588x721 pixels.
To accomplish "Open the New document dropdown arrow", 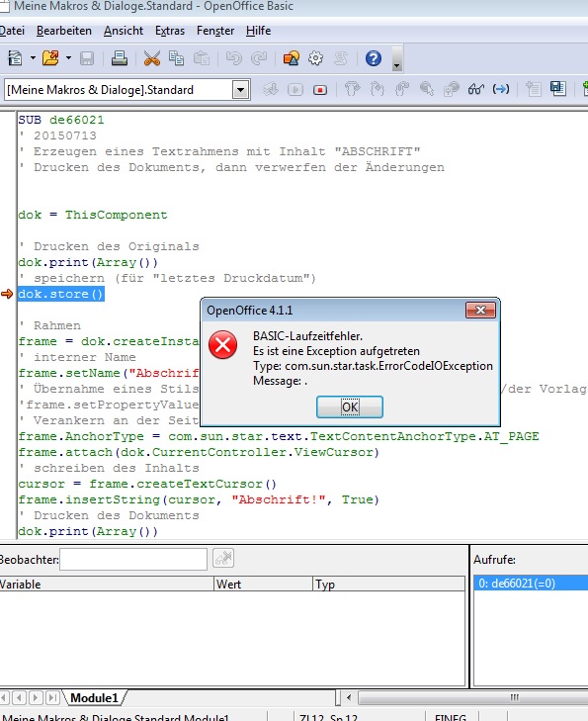I will (33, 58).
